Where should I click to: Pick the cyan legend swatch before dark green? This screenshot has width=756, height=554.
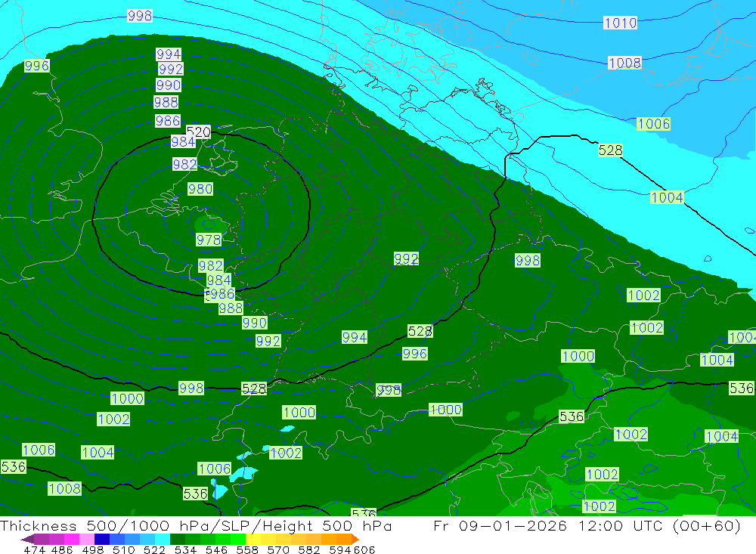(x=163, y=539)
